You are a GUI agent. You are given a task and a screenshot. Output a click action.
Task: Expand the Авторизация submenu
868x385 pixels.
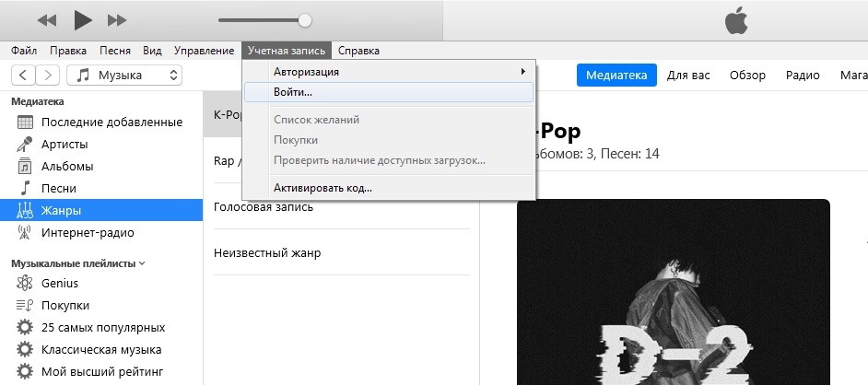[x=389, y=71]
